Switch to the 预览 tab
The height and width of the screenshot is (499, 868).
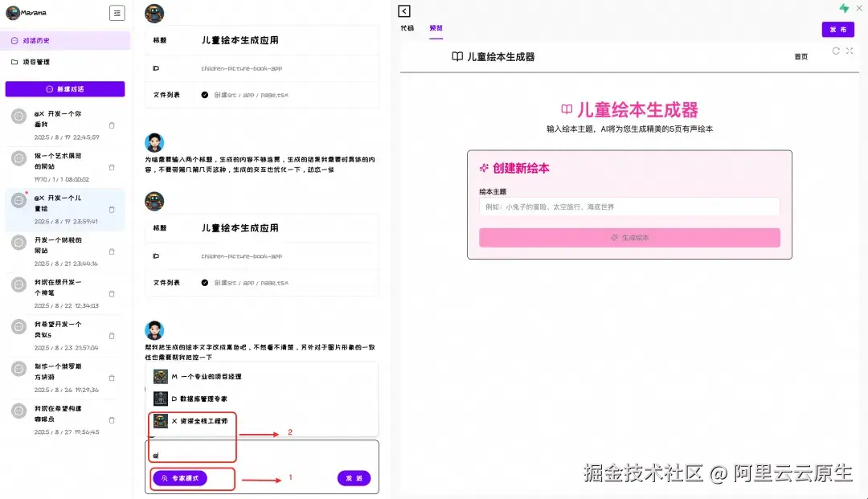[x=435, y=29]
